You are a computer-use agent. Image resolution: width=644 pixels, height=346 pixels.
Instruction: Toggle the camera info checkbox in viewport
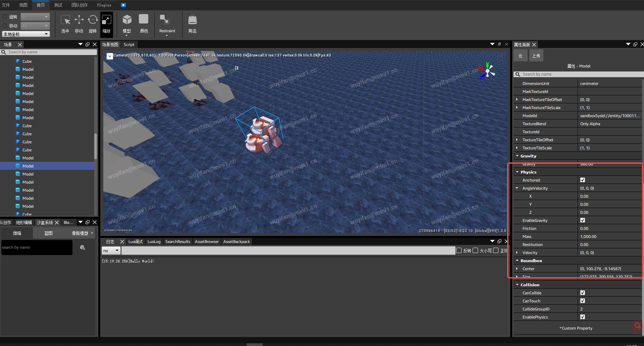tap(110, 56)
